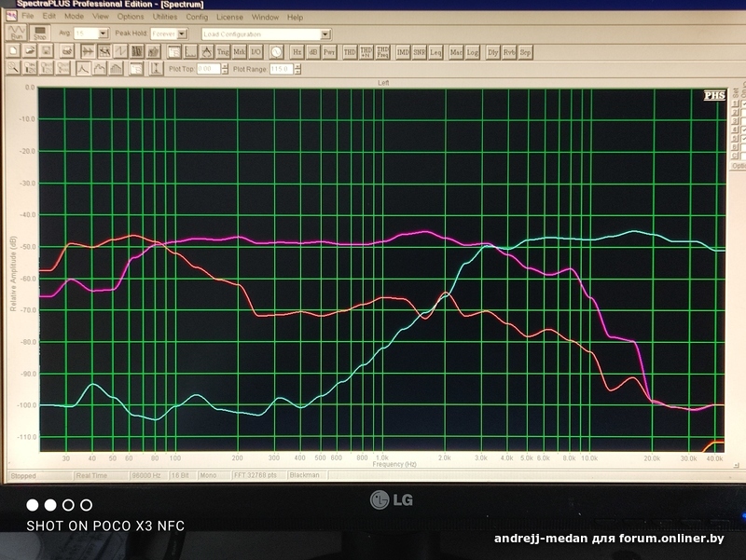Open the License menu
746x560 pixels.
pos(229,17)
